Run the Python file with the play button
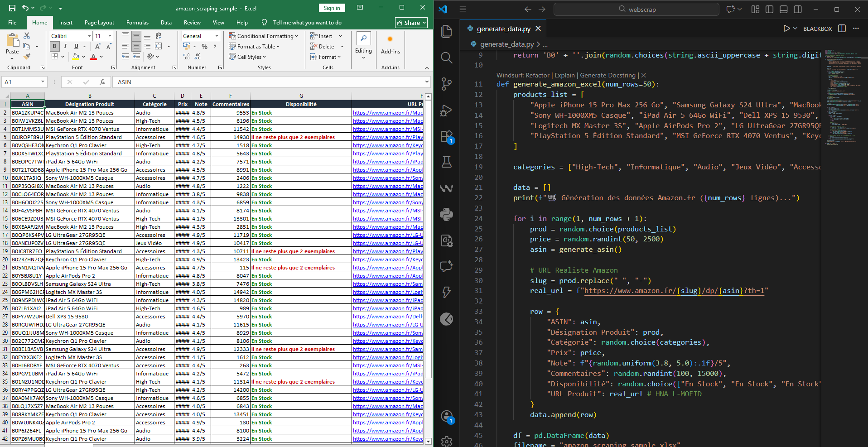 [786, 29]
